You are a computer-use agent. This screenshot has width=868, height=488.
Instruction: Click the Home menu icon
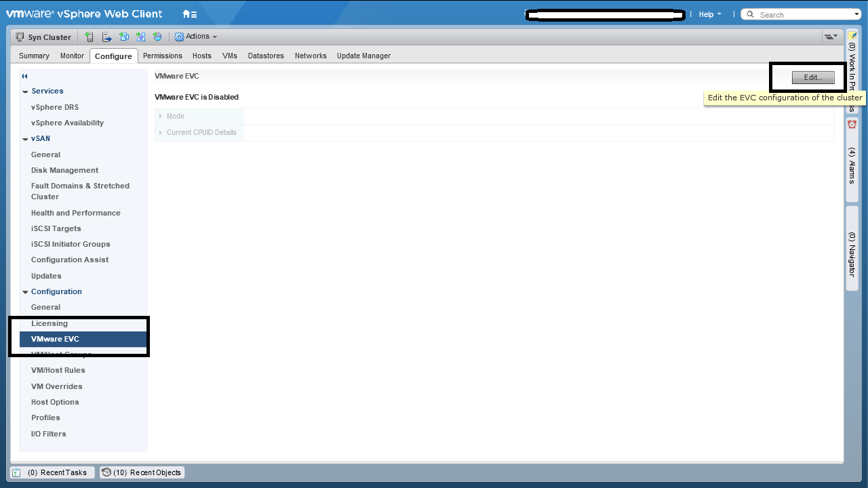tap(190, 14)
